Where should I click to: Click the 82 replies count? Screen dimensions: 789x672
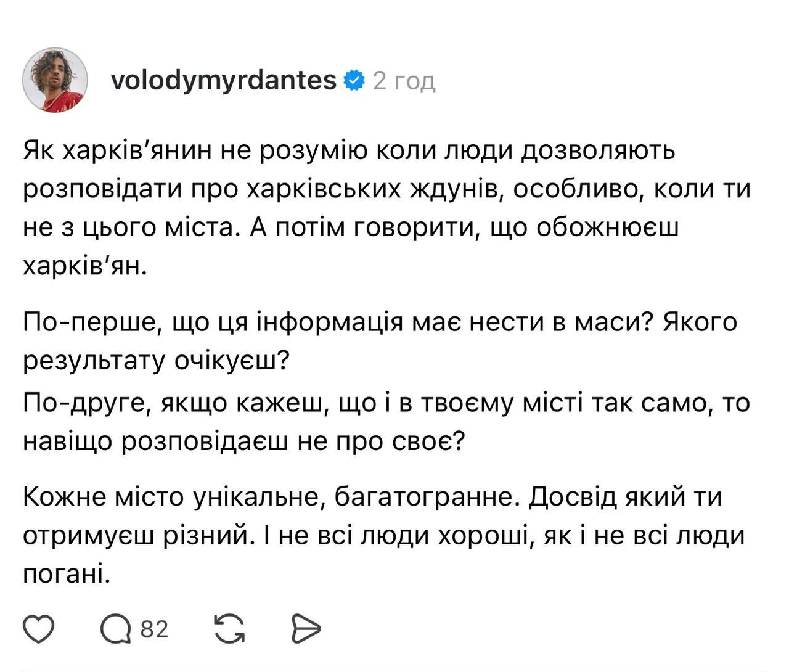click(154, 629)
